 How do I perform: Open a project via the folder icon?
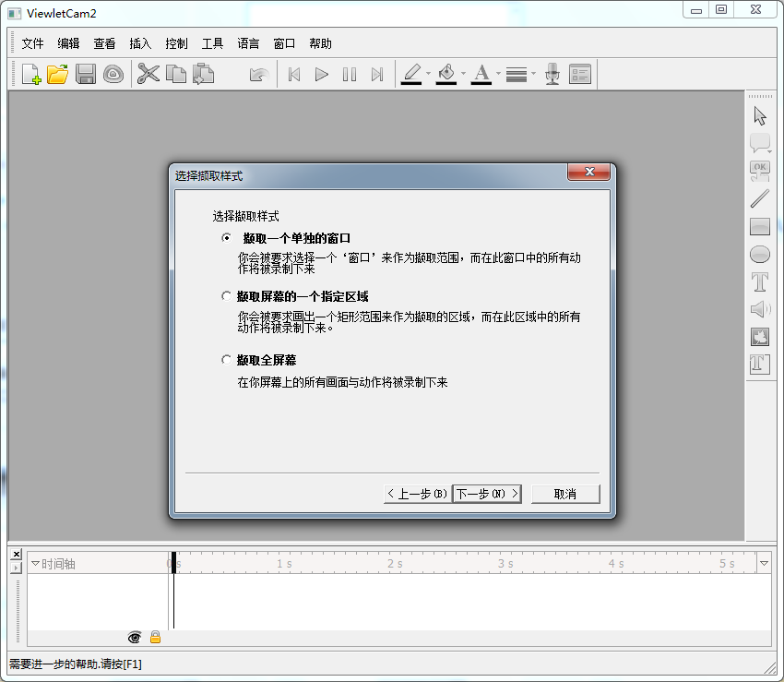[x=58, y=75]
